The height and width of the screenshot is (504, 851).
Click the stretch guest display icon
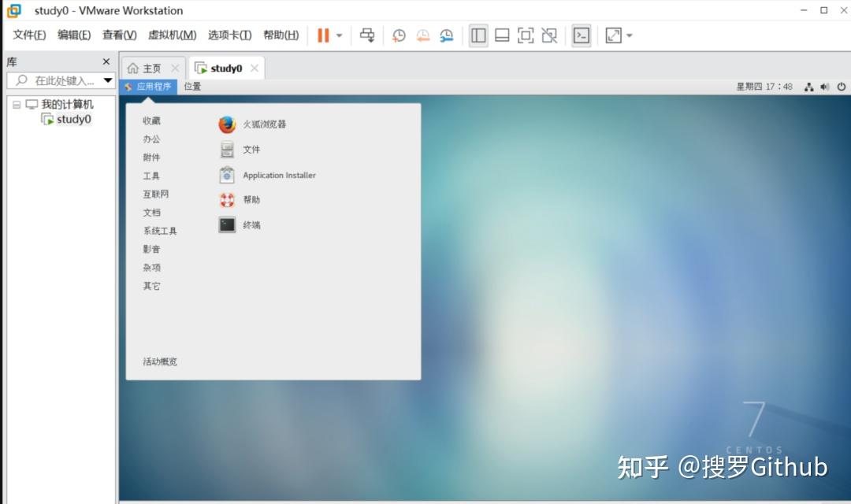(x=613, y=35)
